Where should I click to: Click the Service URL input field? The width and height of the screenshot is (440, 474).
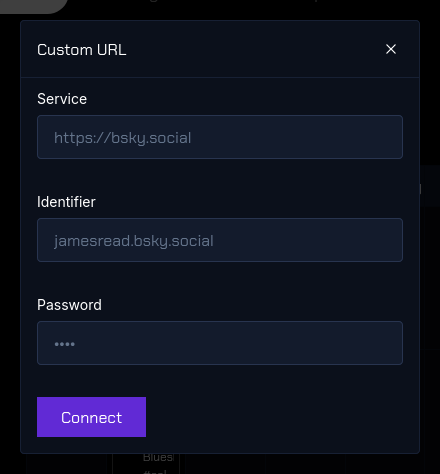coord(220,137)
